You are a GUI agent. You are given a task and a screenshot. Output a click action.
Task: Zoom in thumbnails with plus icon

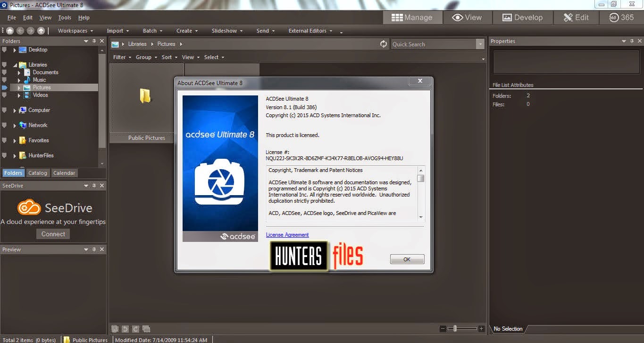click(x=481, y=329)
